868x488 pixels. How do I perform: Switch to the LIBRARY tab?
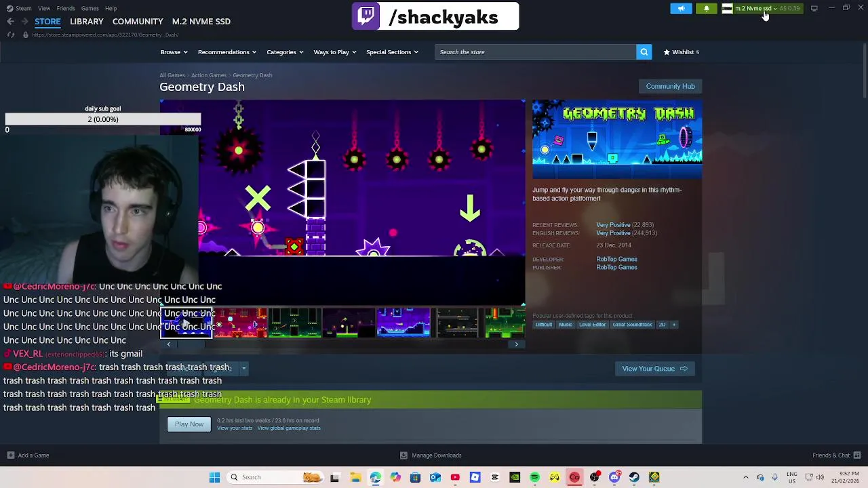point(87,22)
